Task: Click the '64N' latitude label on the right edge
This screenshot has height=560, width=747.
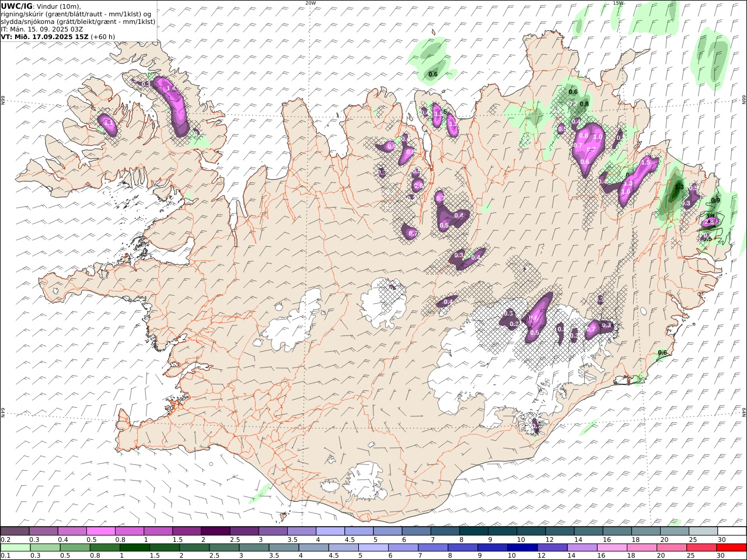Action: tap(744, 411)
